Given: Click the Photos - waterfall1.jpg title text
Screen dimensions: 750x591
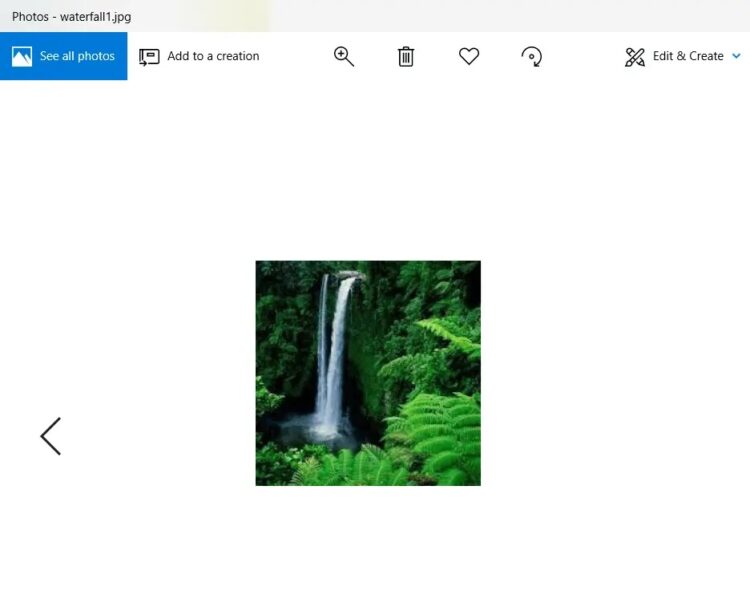Looking at the screenshot, I should 71,17.
